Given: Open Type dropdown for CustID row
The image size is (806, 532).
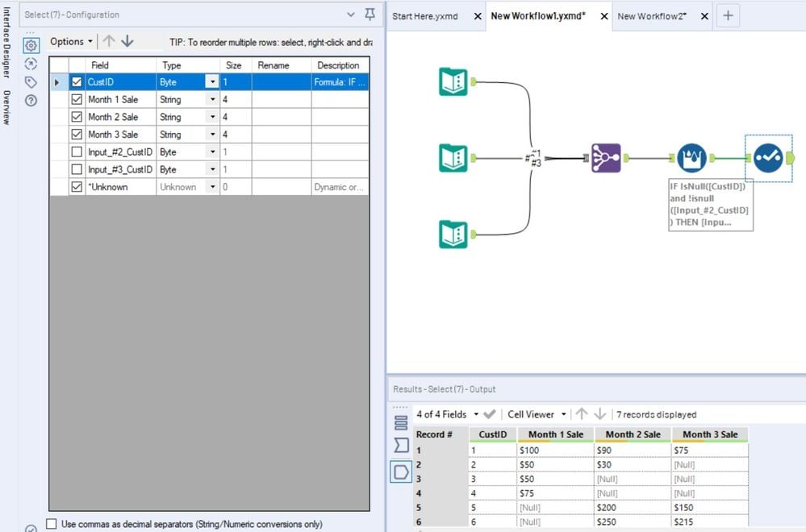Looking at the screenshot, I should coord(212,81).
